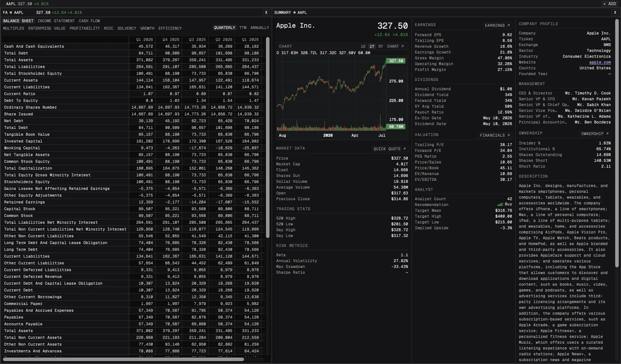621x364 pixels.
Task: Click the balance sheet vertical scrollbar
Action: (x=268, y=138)
